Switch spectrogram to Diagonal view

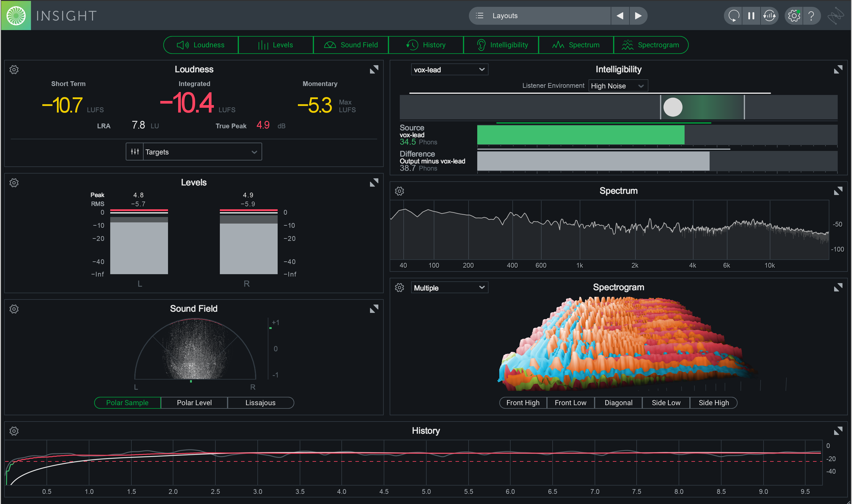[618, 403]
